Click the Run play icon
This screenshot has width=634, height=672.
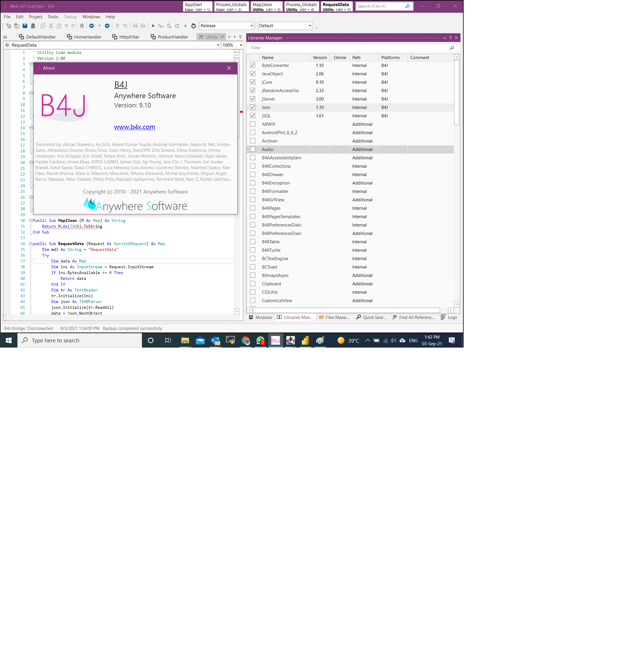pyautogui.click(x=153, y=26)
